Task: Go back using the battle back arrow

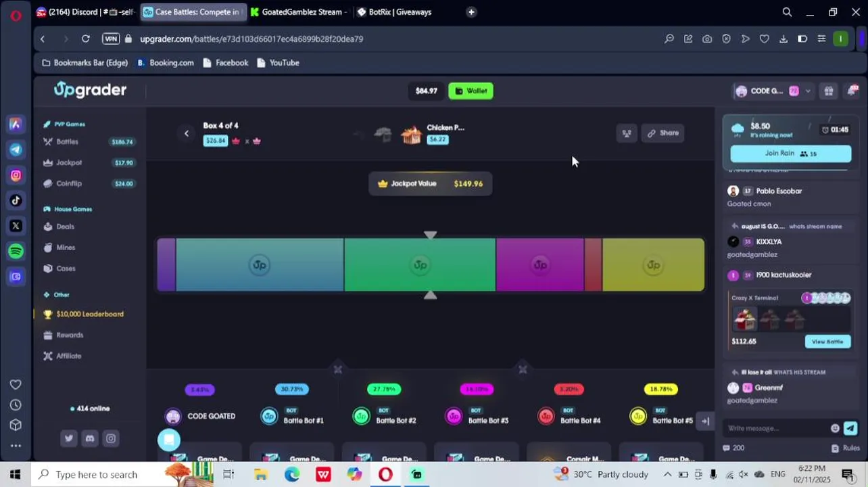Action: [x=187, y=133]
